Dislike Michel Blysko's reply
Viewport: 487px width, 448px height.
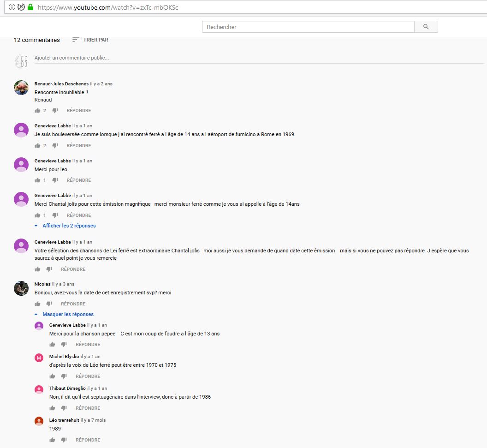pos(64,376)
